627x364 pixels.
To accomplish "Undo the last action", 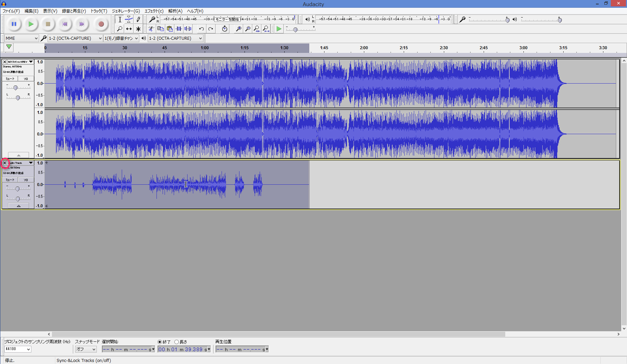I will point(201,29).
